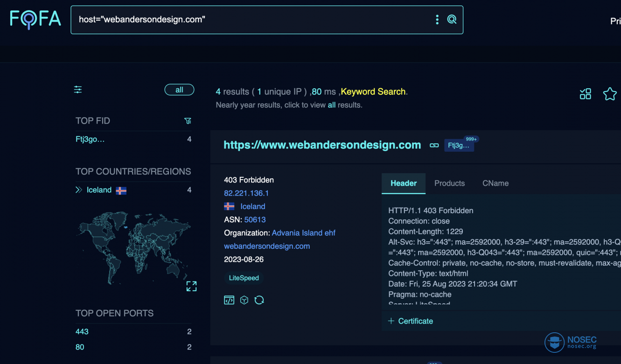Image resolution: width=621 pixels, height=364 pixels.
Task: Expand the Certificate section
Action: [411, 321]
